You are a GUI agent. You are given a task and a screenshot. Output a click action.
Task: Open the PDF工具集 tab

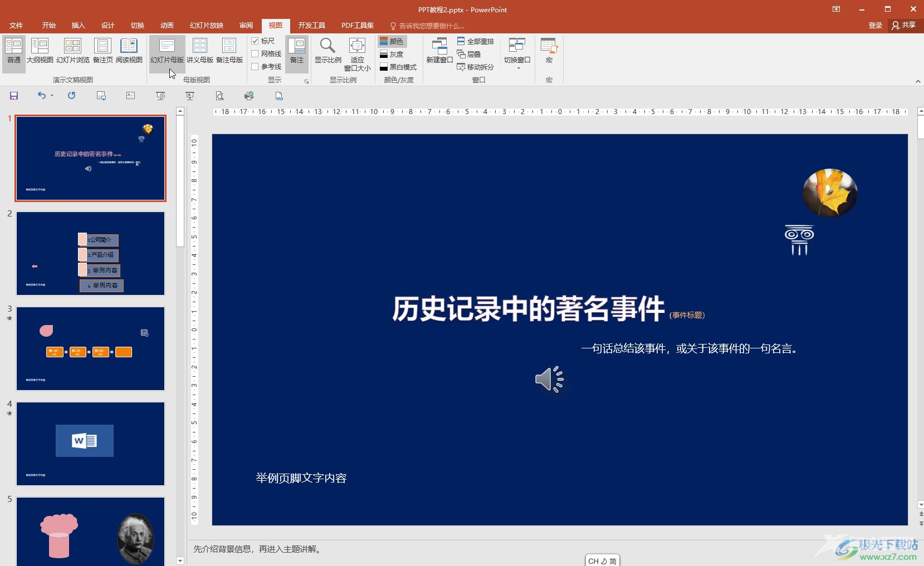coord(358,26)
